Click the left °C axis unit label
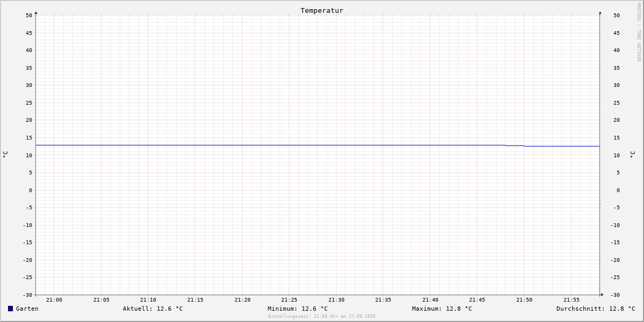644x322 pixels. coord(5,155)
